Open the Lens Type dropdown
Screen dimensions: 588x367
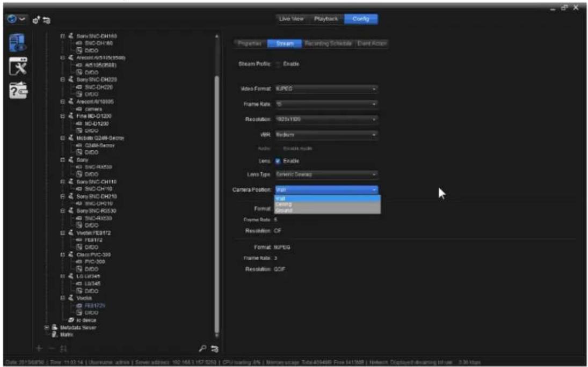pyautogui.click(x=326, y=174)
